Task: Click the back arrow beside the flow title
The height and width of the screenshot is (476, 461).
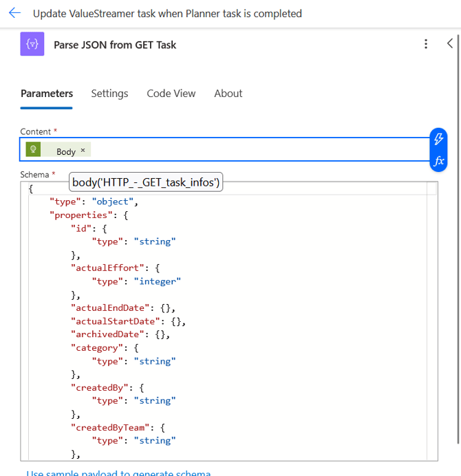Action: coord(14,13)
